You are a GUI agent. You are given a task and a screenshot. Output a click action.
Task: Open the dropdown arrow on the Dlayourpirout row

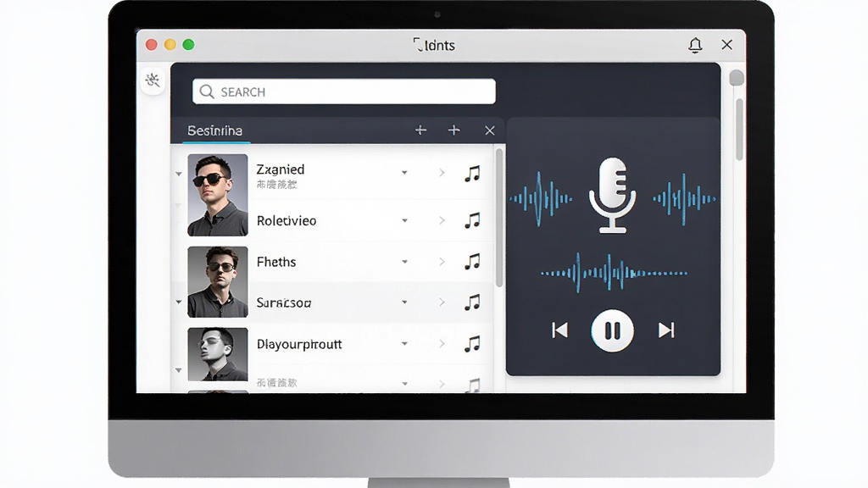coord(404,344)
